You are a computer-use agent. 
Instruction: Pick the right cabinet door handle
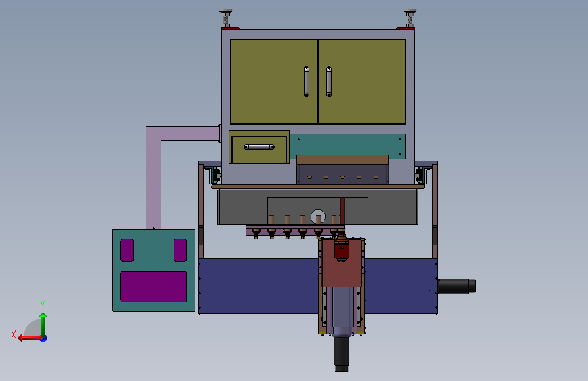[329, 81]
